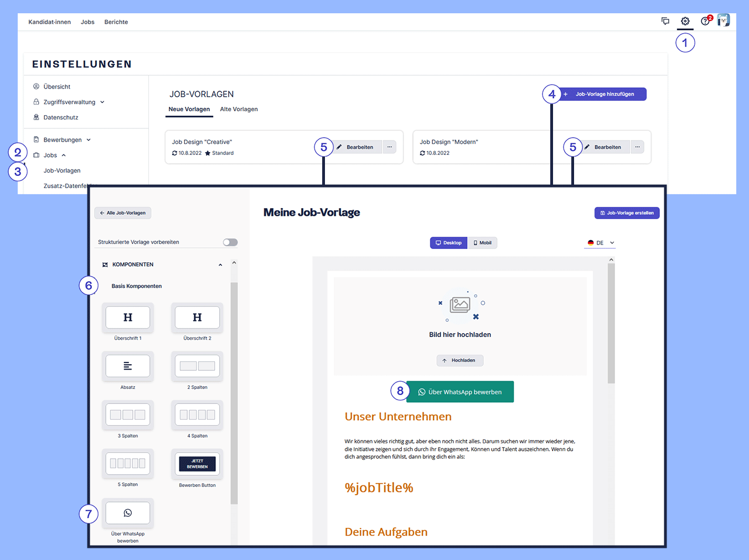Open the DE language dropdown
Screen dimensions: 749x560
pos(600,243)
